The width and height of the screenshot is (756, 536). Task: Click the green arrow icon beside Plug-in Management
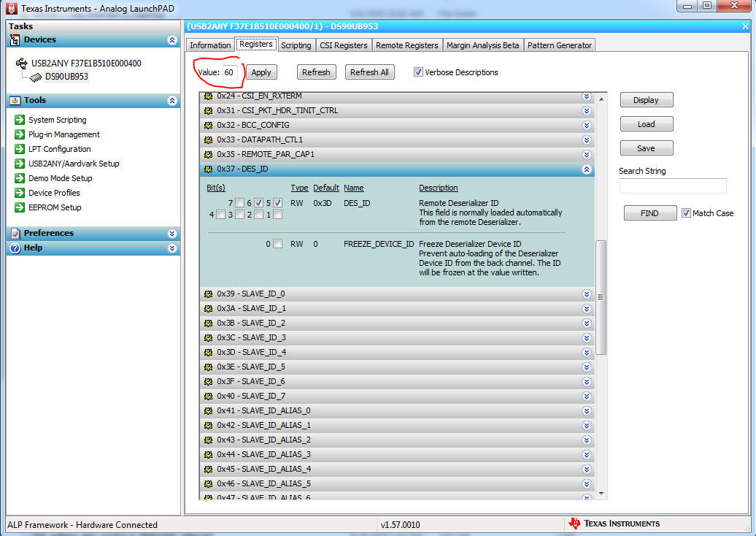tap(19, 134)
